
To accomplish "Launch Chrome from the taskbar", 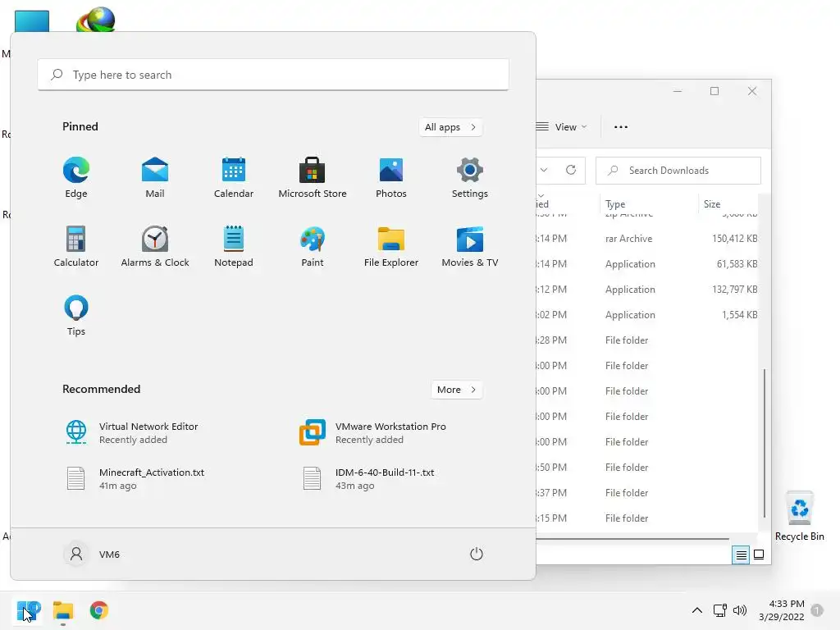I will pyautogui.click(x=98, y=610).
